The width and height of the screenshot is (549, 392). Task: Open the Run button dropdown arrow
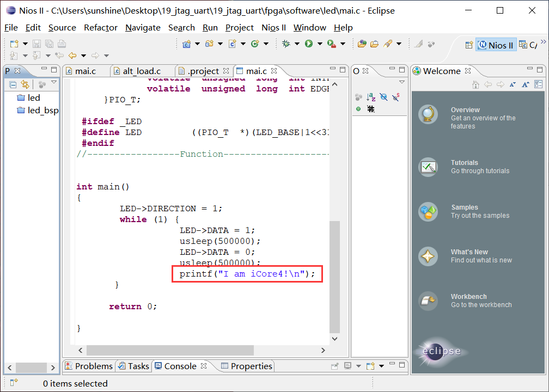[x=320, y=44]
